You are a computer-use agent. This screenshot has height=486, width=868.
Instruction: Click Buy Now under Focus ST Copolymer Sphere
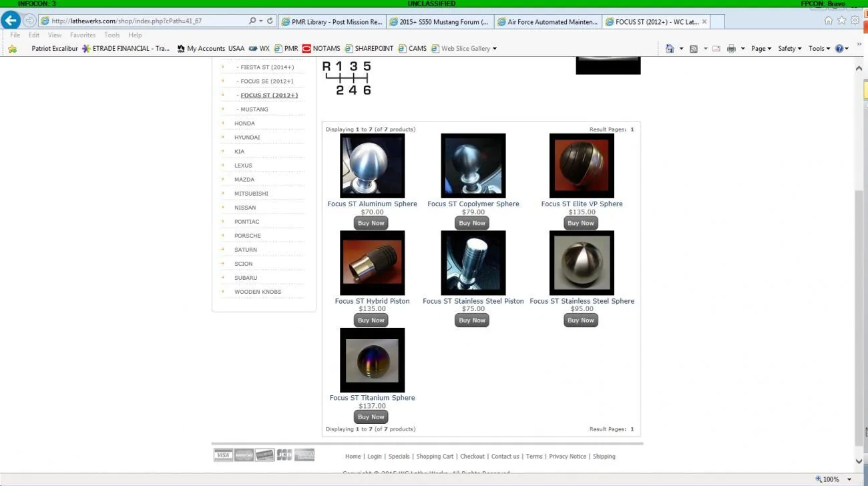pyautogui.click(x=472, y=223)
